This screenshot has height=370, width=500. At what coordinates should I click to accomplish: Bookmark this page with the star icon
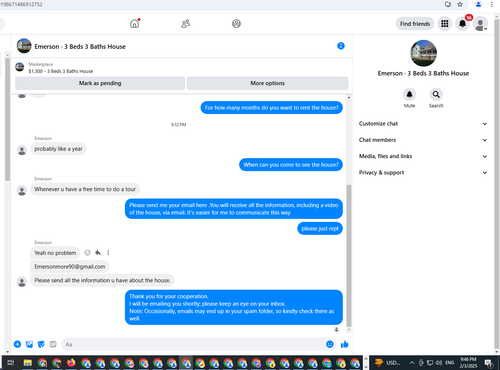point(460,4)
